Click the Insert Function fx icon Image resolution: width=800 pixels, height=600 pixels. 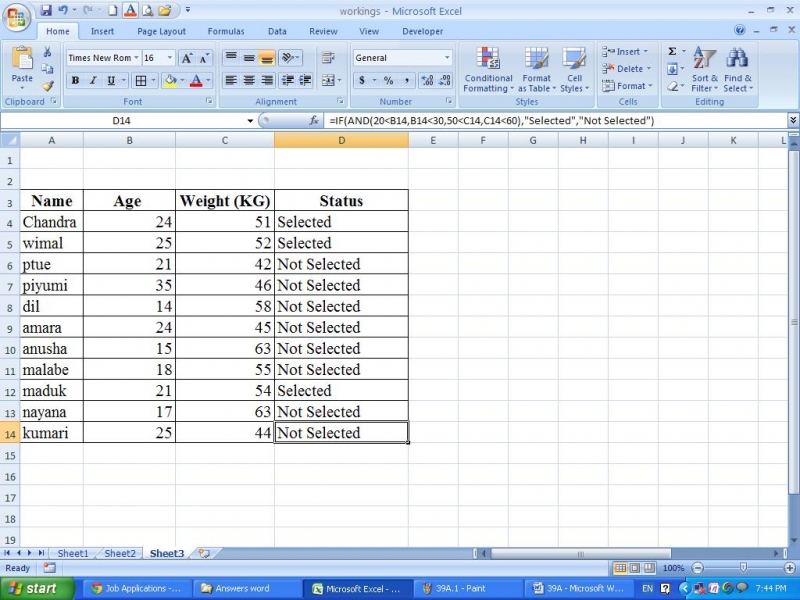(313, 121)
